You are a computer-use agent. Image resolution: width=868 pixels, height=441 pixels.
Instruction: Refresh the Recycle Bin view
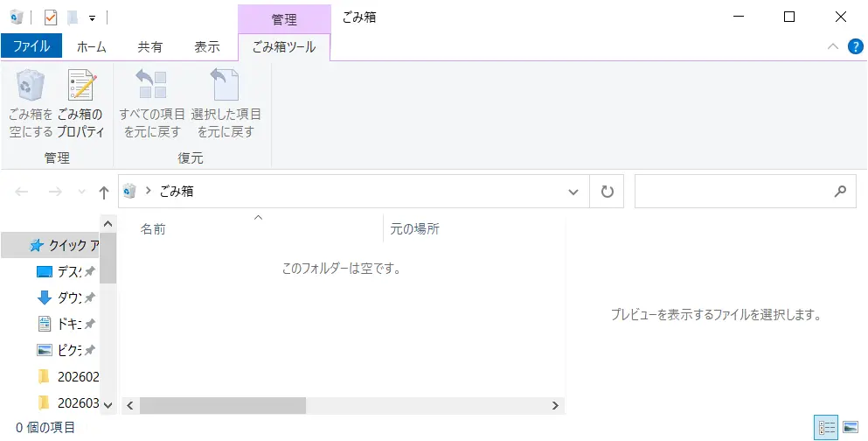coord(608,192)
